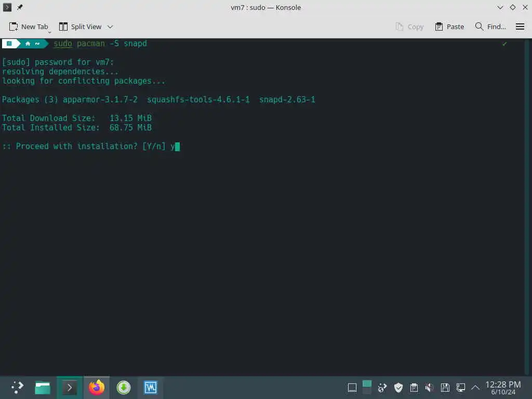Open Find in the Konsole toolbar
The image size is (532, 399).
pos(490,27)
